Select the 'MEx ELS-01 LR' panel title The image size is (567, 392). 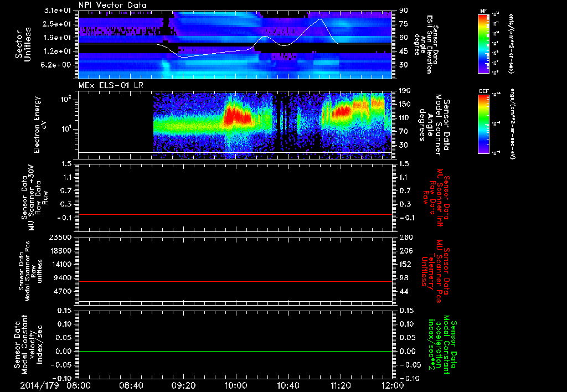tap(111, 85)
